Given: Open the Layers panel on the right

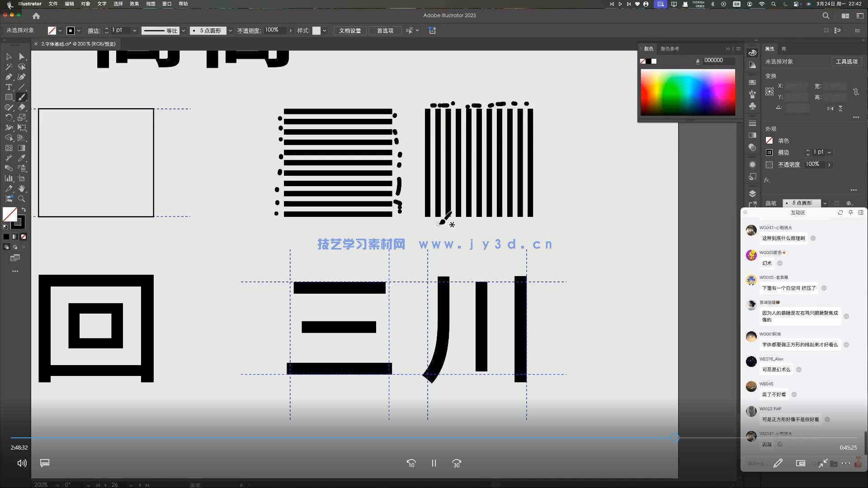Looking at the screenshot, I should [x=752, y=193].
